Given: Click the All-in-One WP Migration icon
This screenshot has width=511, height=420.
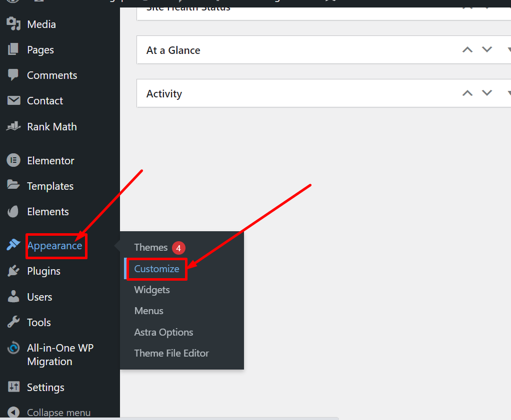Looking at the screenshot, I should pyautogui.click(x=13, y=348).
